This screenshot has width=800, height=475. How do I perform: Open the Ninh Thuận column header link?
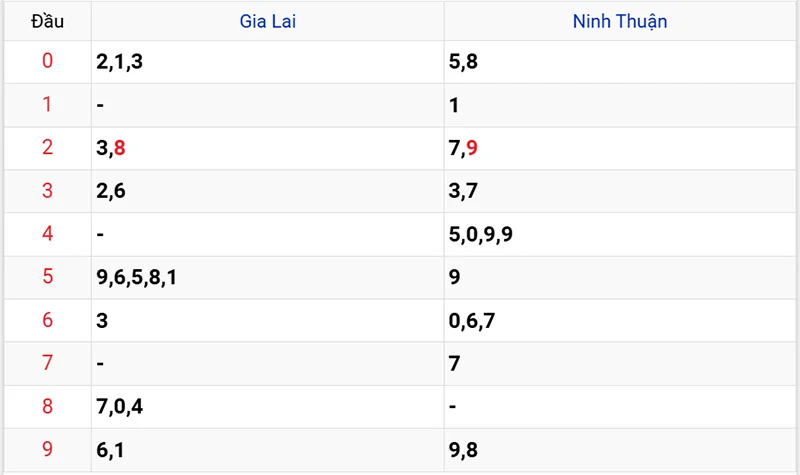click(620, 21)
